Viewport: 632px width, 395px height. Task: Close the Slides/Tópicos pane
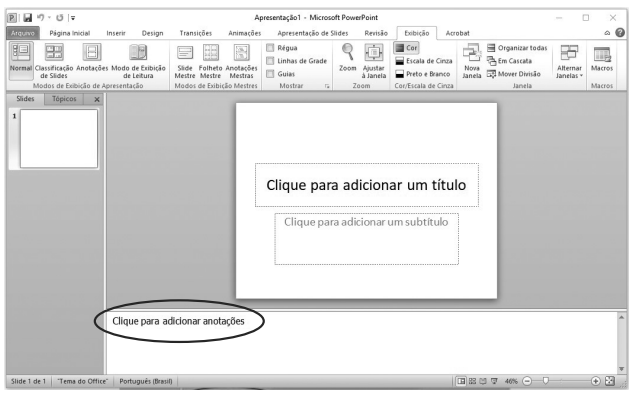coord(97,99)
